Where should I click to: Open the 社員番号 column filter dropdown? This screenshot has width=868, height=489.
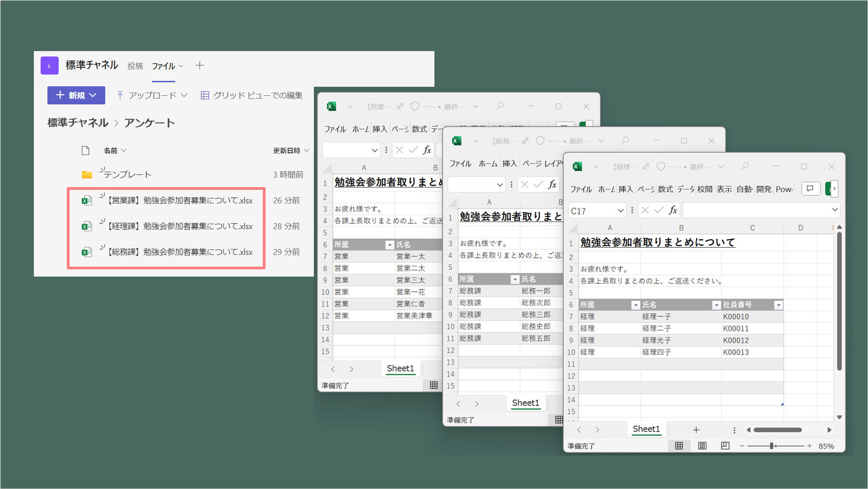[x=778, y=305]
